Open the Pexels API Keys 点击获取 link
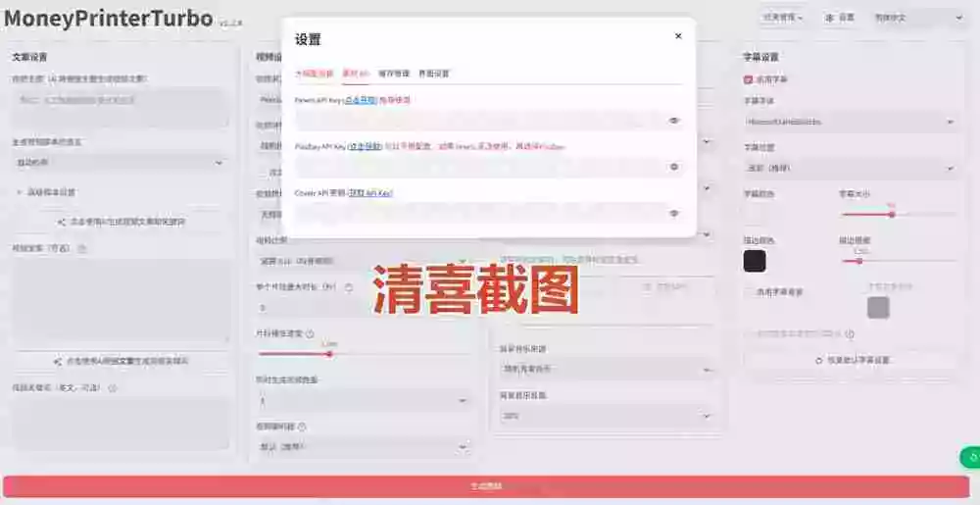 pos(362,100)
